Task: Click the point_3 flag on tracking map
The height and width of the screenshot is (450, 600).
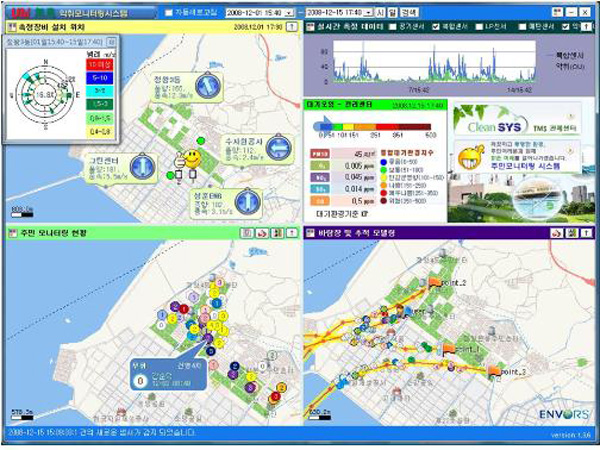Action: click(494, 371)
